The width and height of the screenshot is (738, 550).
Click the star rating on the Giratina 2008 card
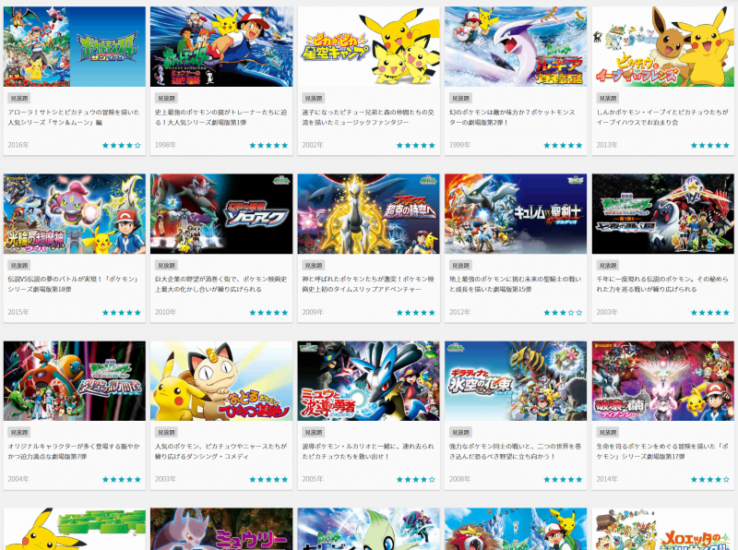[563, 479]
